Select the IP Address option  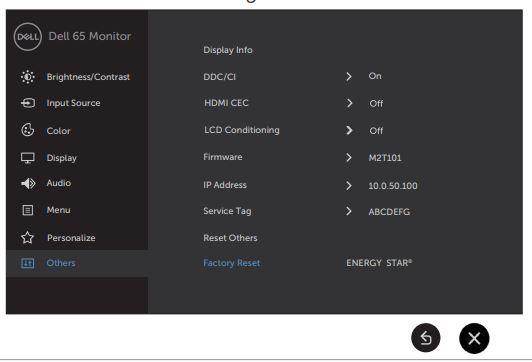point(225,185)
